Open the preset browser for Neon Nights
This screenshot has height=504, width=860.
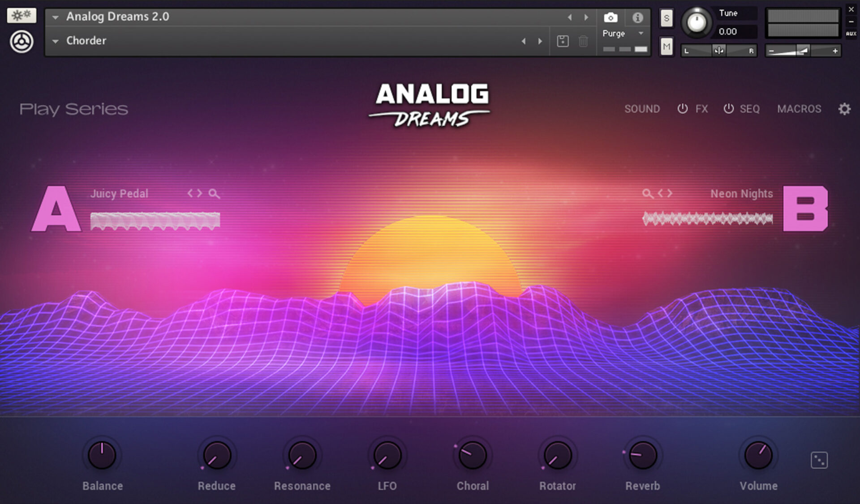(646, 193)
